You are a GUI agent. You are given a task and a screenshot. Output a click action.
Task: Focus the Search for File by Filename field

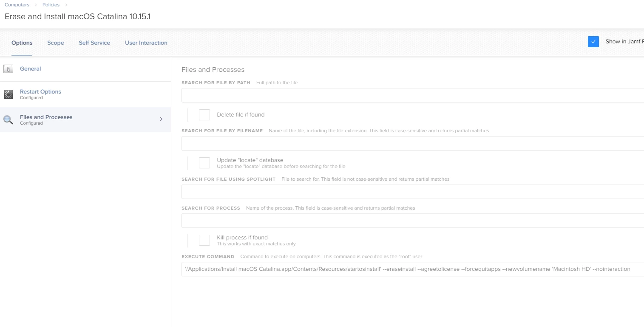point(413,143)
